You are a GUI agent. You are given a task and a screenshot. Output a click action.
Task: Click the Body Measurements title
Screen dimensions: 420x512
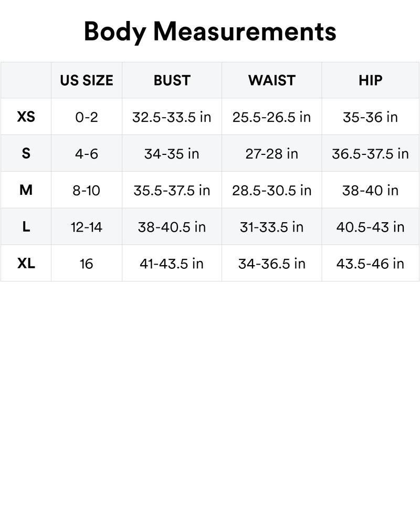(x=210, y=31)
